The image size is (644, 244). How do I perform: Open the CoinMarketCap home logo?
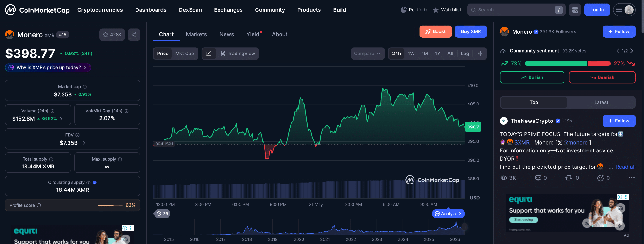(x=37, y=10)
